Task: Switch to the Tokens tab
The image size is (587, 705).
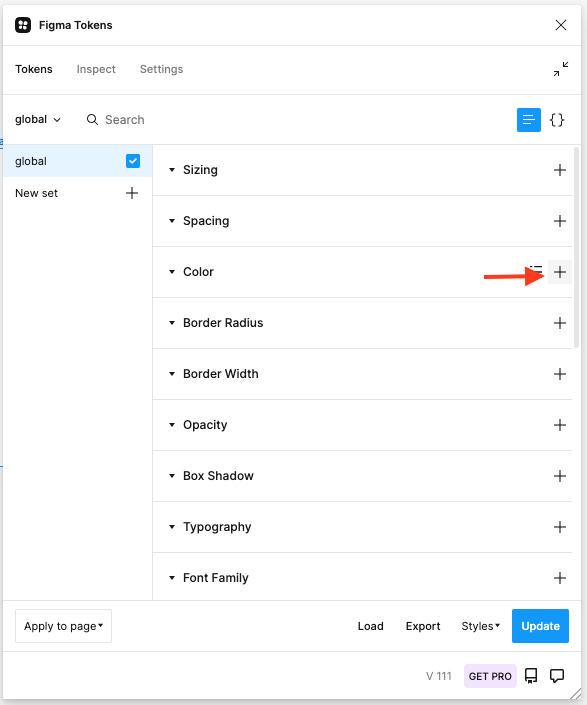Action: click(34, 69)
